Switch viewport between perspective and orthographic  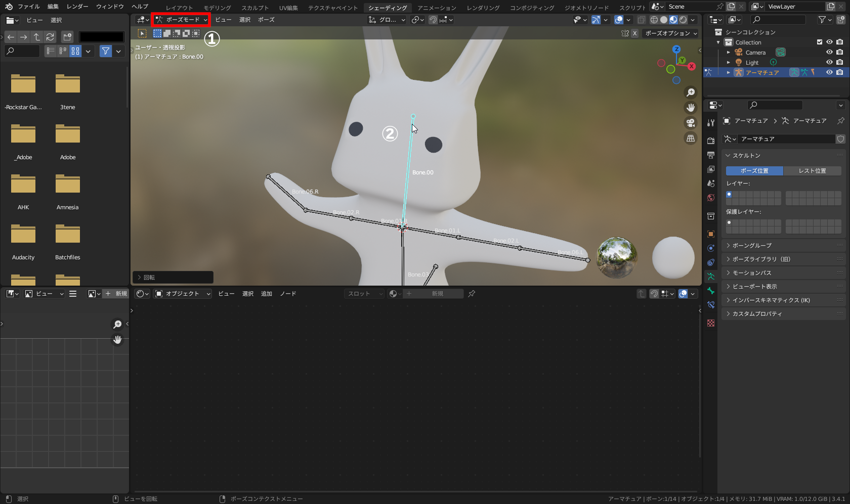[691, 138]
